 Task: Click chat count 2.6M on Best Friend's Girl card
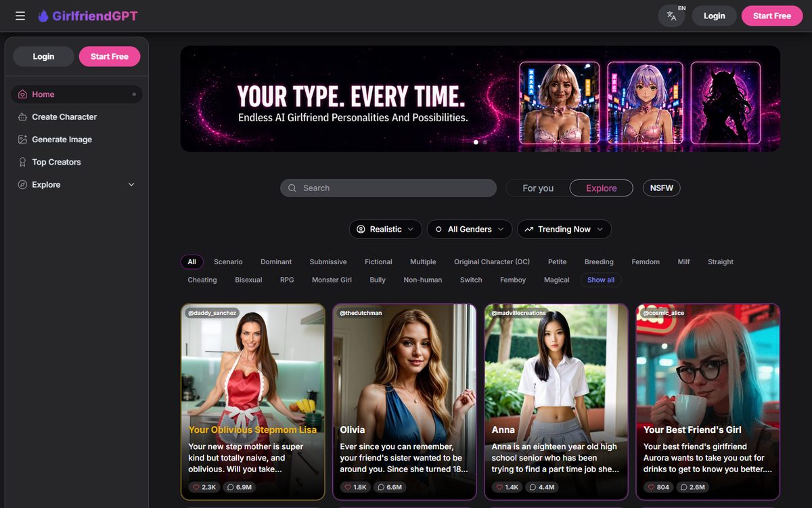[x=692, y=487]
